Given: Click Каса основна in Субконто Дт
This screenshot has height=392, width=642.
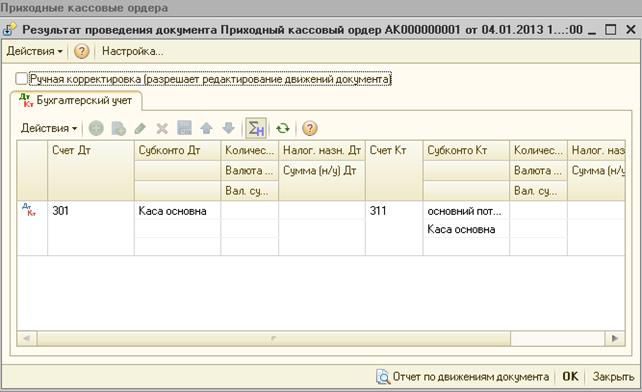Looking at the screenshot, I should (177, 211).
